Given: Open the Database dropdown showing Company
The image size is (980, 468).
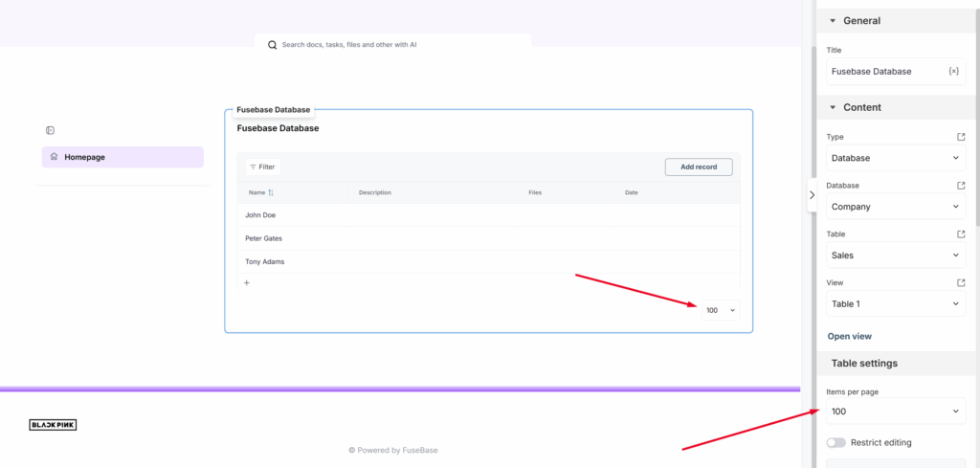Looking at the screenshot, I should (895, 207).
